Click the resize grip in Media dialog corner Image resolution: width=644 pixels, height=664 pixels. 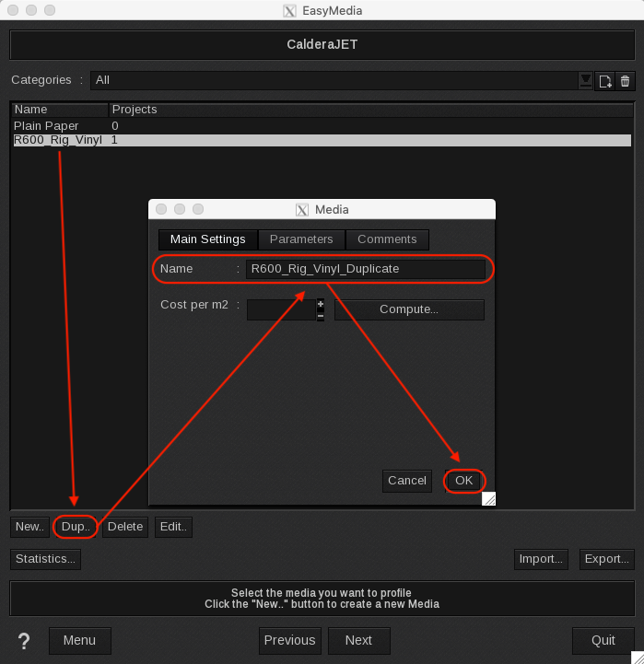pos(488,498)
